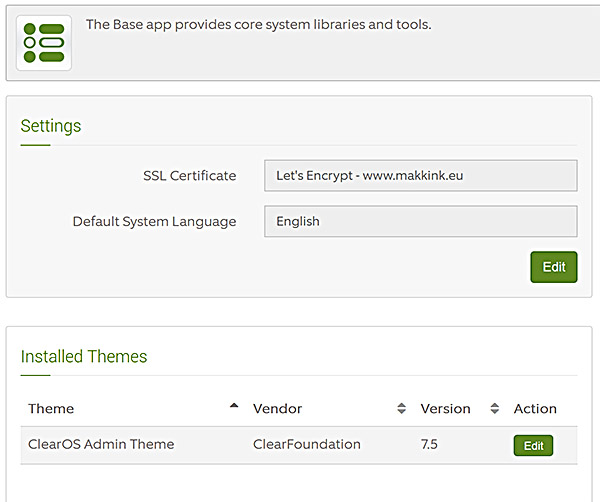Click the Theme column ascending sort arrow
600x502 pixels.
pos(234,406)
